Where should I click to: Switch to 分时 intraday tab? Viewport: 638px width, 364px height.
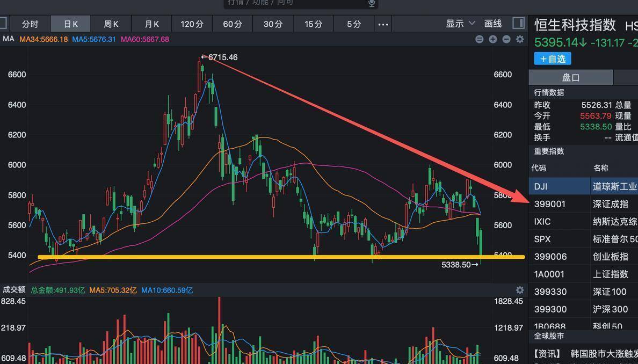[30, 24]
